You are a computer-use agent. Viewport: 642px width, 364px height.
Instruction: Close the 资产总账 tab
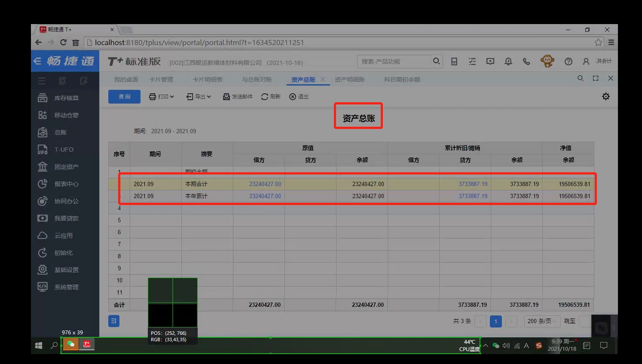pyautogui.click(x=323, y=80)
